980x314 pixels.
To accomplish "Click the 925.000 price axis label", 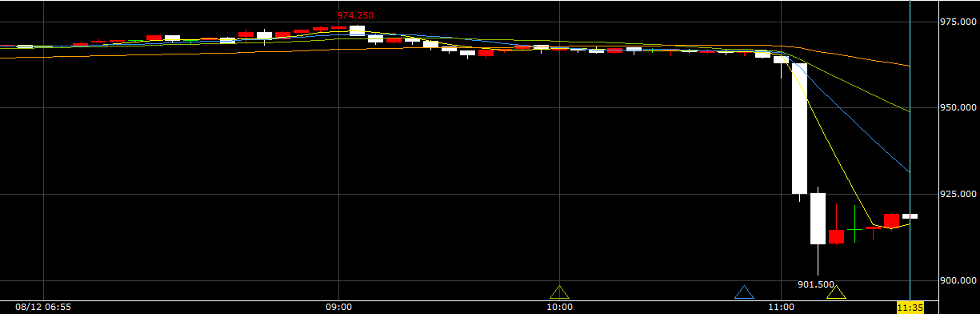I will (x=957, y=194).
